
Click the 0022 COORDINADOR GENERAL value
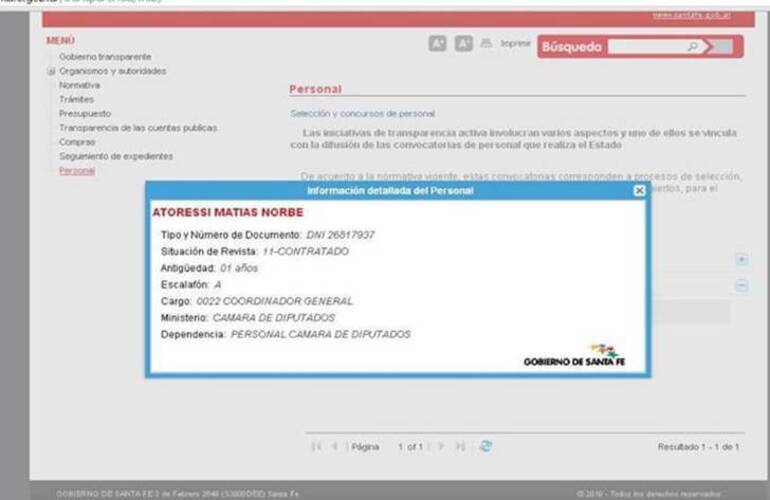point(275,302)
